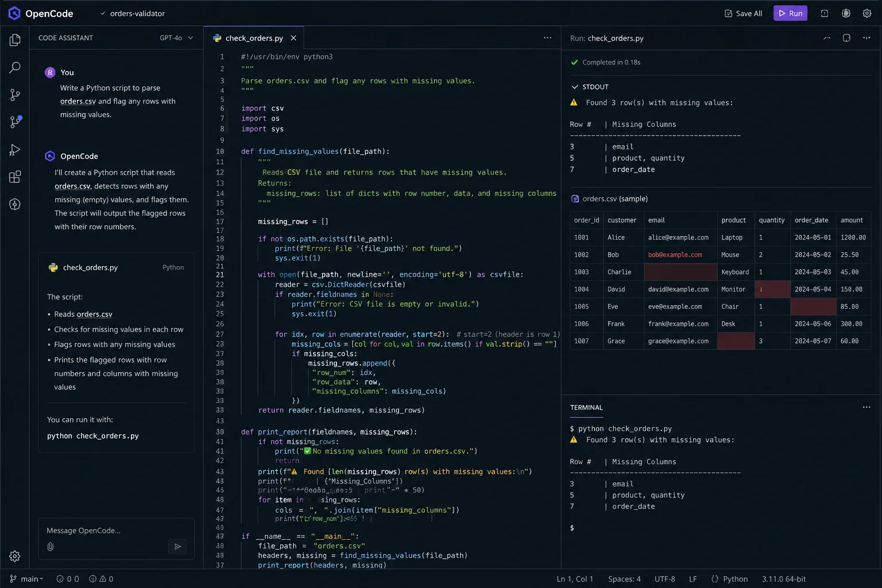This screenshot has width=882, height=588.
Task: Click the highlighted empty product cell for Grace
Action: (x=736, y=341)
